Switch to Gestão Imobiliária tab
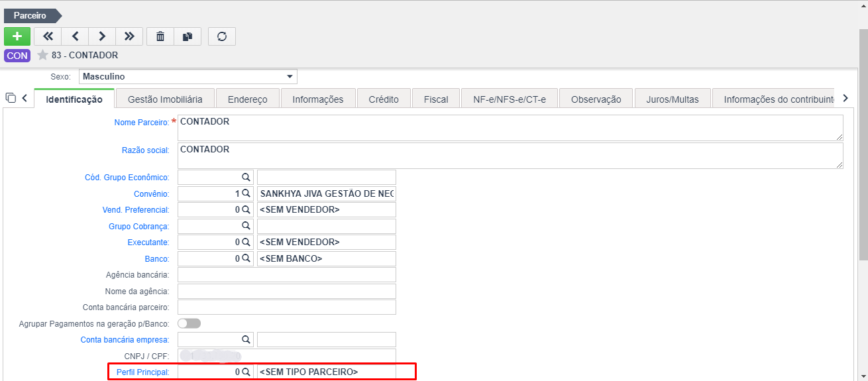Screen dimensions: 868x381 point(165,99)
